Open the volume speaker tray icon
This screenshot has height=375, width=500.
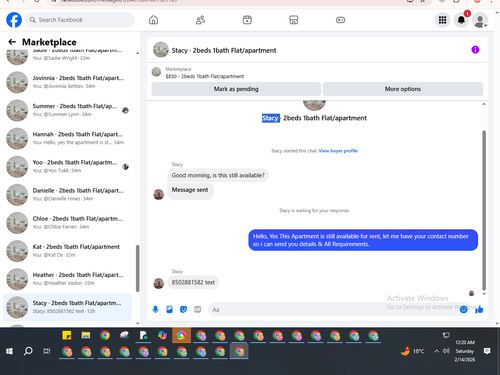point(446,351)
